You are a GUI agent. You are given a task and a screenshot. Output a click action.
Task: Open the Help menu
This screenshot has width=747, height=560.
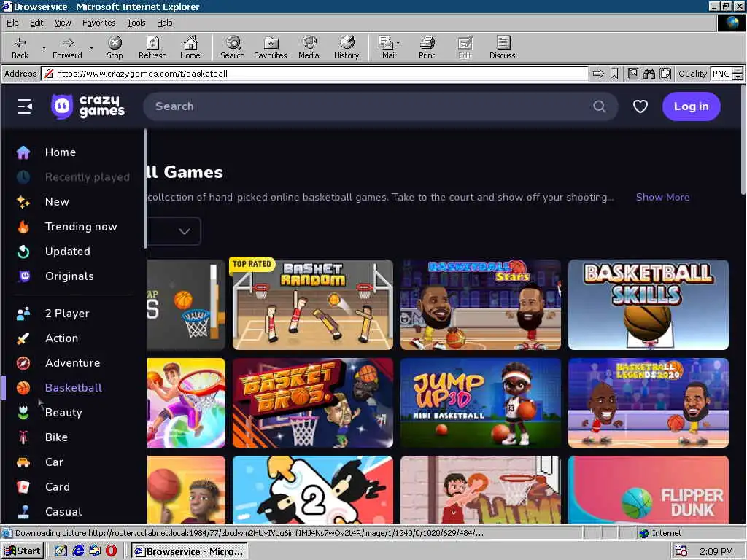164,23
